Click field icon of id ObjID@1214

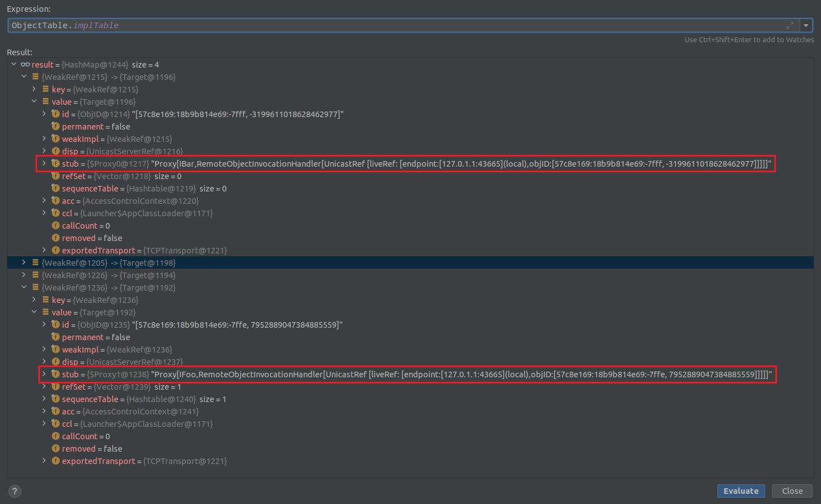tap(55, 114)
